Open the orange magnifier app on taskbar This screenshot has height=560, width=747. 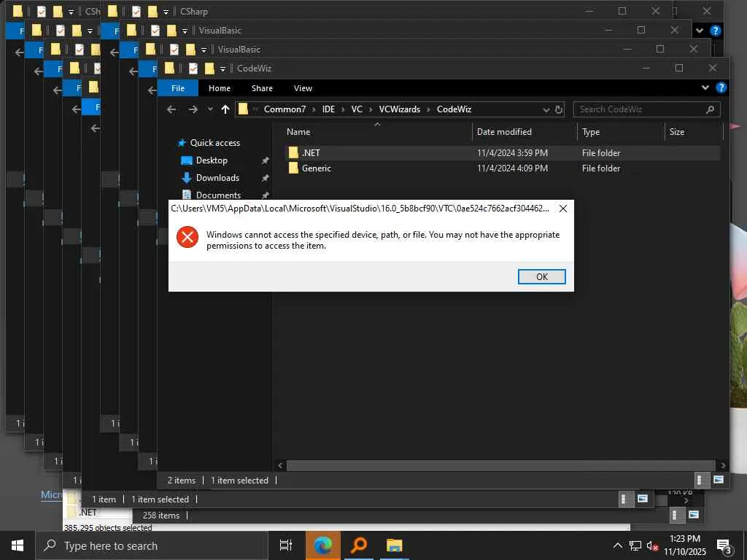coord(359,545)
